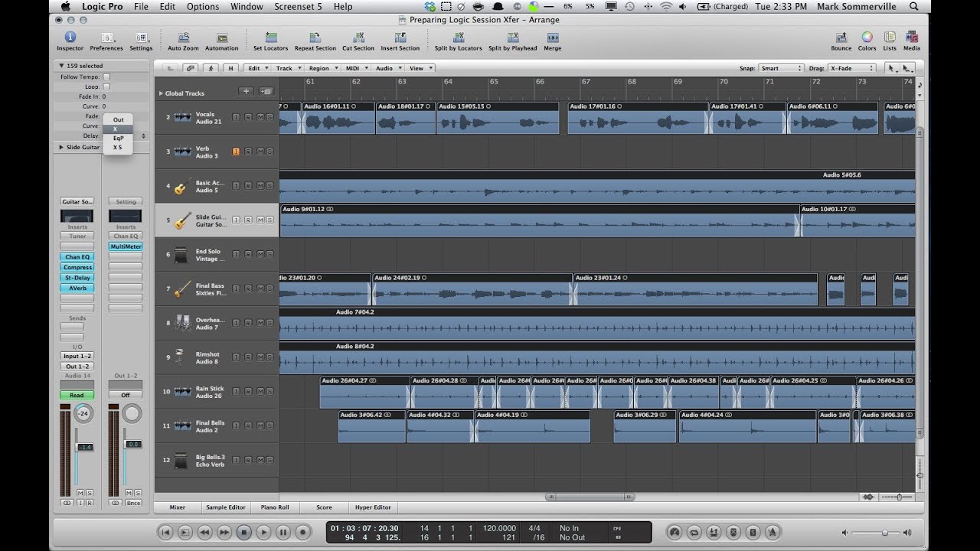Open Preferences in the toolbar
This screenshot has height=551, width=980.
[x=106, y=37]
